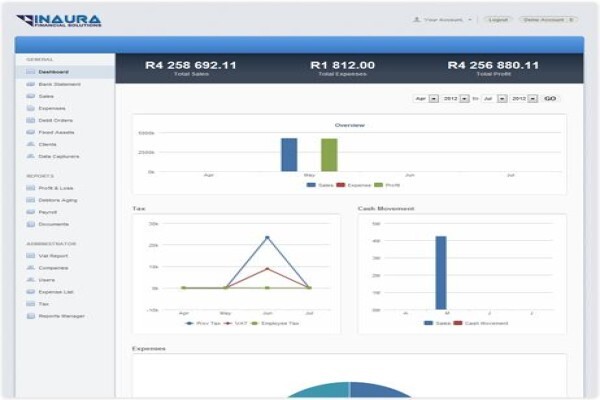
Task: Click the Overview chart title
Action: coord(350,125)
